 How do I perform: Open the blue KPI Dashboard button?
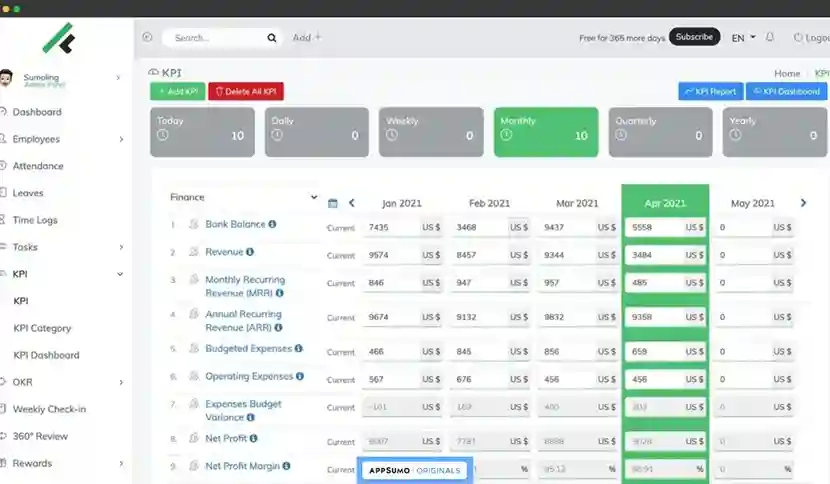pos(787,91)
